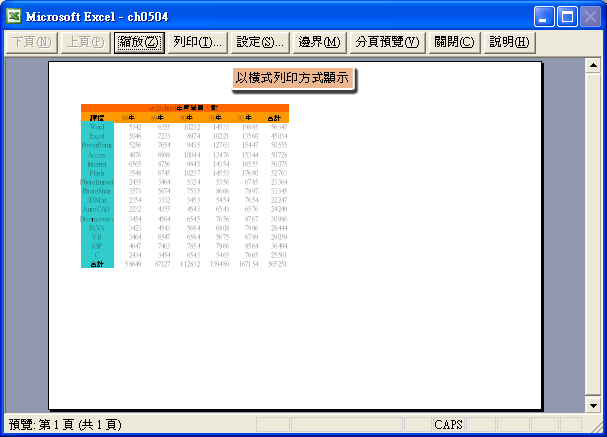This screenshot has height=437, width=607.
Task: Click the CAPS indicator in status bar
Action: [447, 425]
